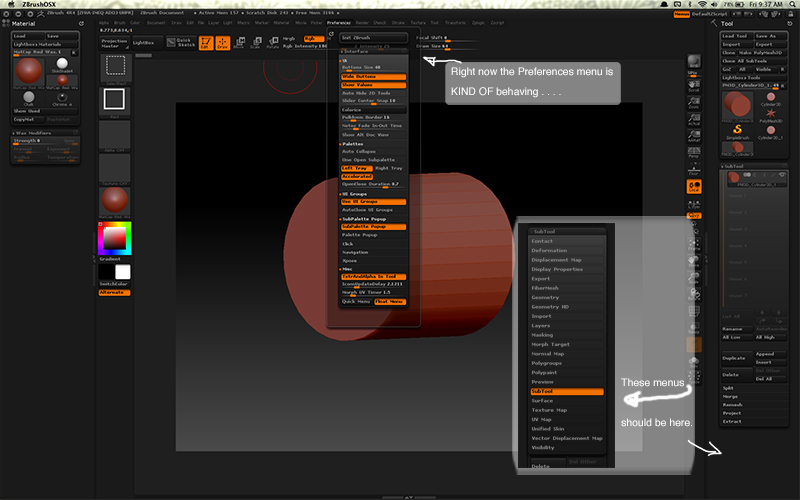
Task: Toggle Persp perspective view
Action: (694, 152)
